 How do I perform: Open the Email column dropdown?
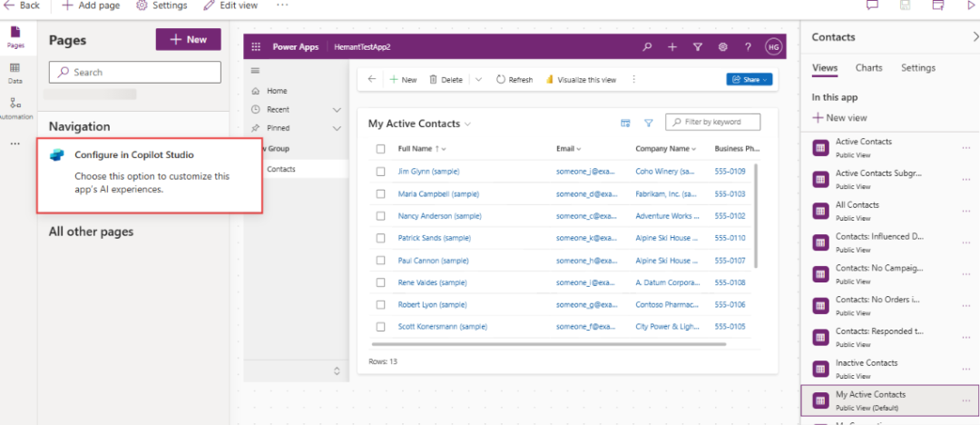click(579, 149)
